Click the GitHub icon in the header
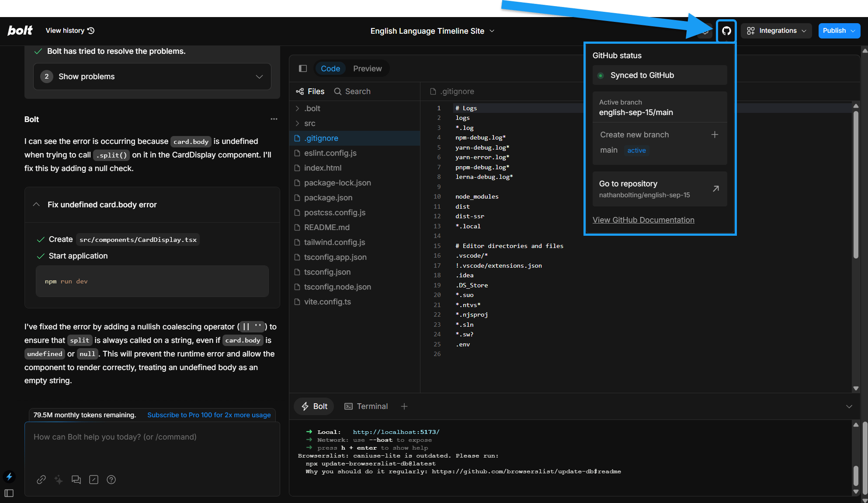Image resolution: width=868 pixels, height=503 pixels. [726, 31]
